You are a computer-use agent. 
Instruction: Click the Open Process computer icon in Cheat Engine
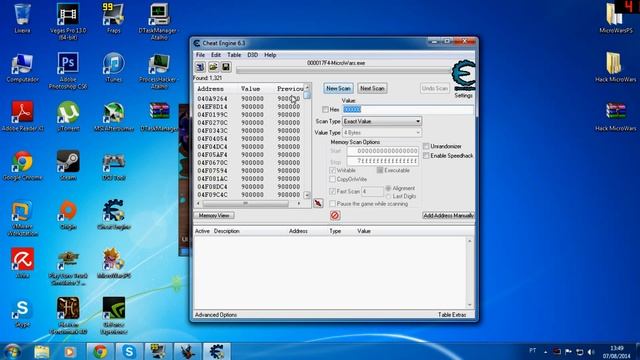pyautogui.click(x=200, y=67)
